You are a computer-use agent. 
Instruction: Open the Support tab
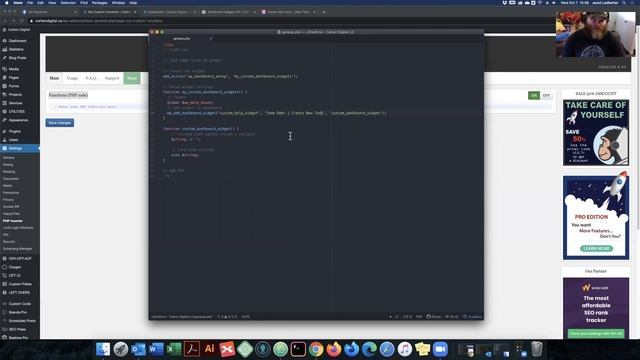[112, 78]
